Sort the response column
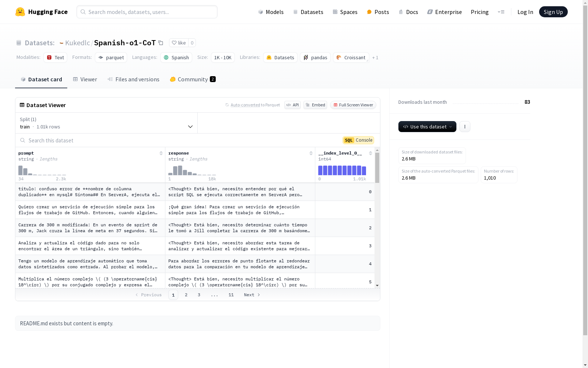Screen dimensions: 588x368 coord(311,153)
